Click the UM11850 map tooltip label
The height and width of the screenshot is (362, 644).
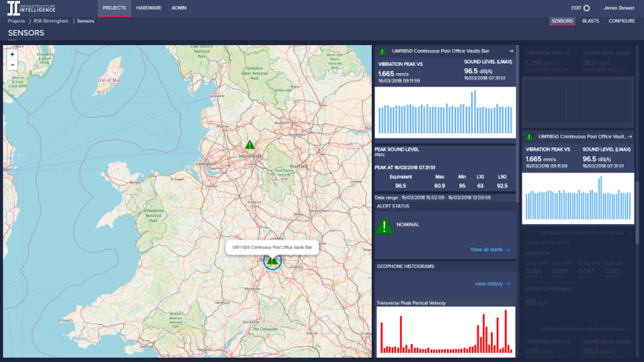coord(272,247)
